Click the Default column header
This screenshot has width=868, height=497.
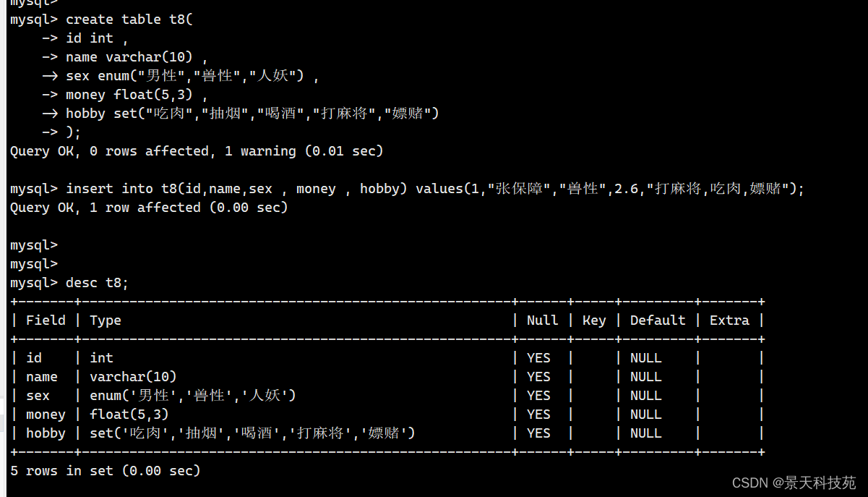pyautogui.click(x=658, y=320)
